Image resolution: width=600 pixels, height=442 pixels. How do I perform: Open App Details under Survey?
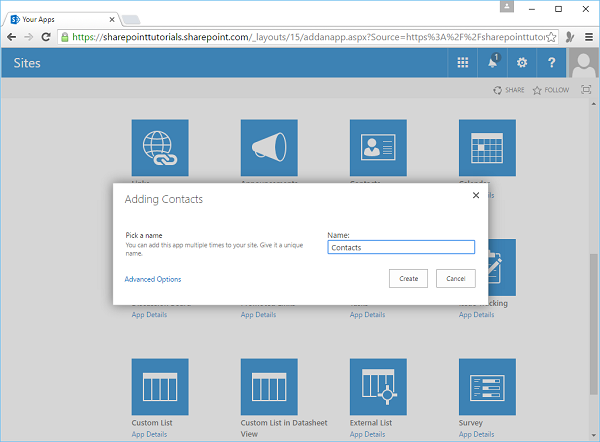[x=477, y=434]
